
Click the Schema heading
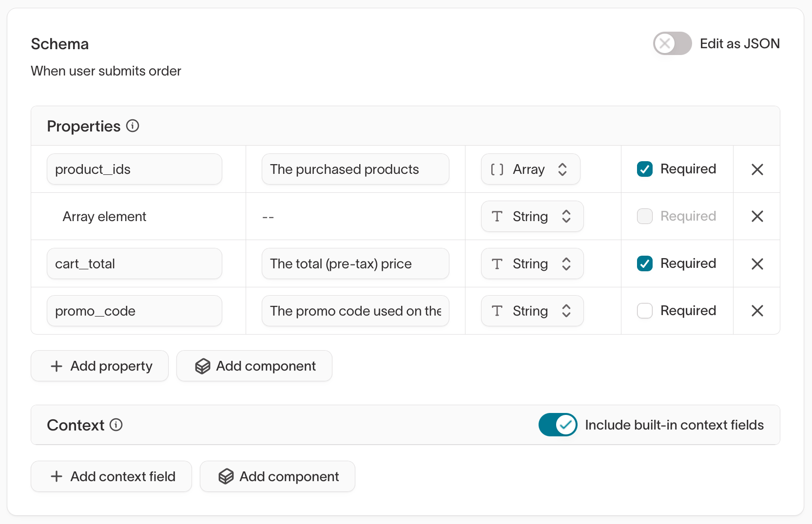point(60,44)
